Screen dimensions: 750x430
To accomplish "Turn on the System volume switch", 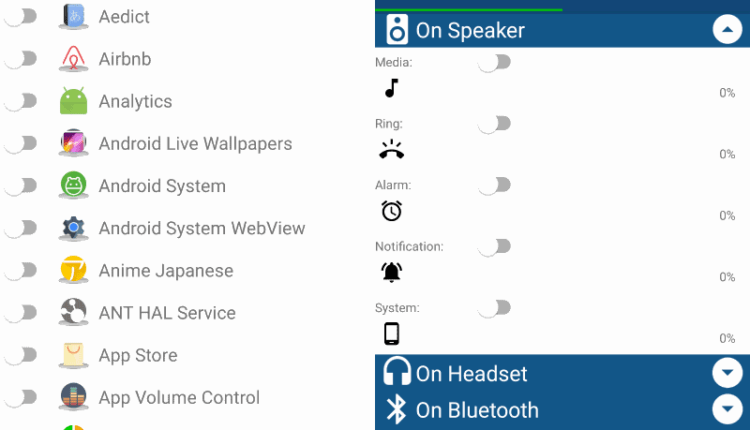I will (495, 308).
